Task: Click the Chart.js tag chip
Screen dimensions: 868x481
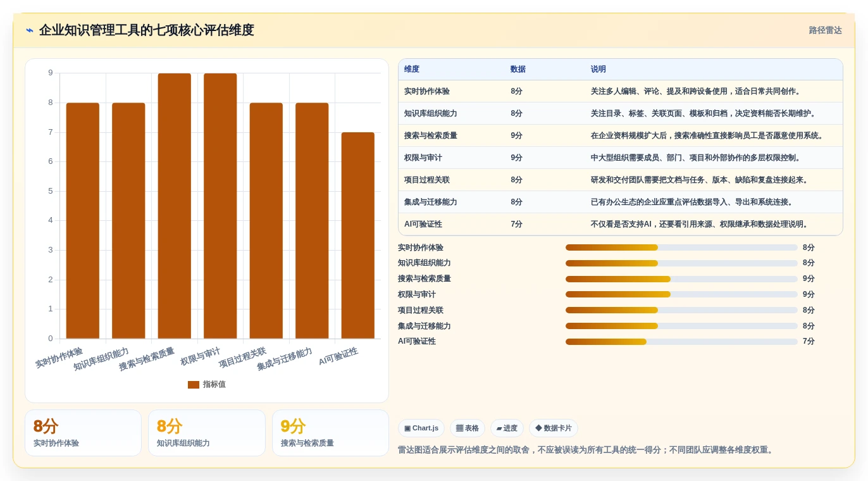Action: tap(421, 428)
